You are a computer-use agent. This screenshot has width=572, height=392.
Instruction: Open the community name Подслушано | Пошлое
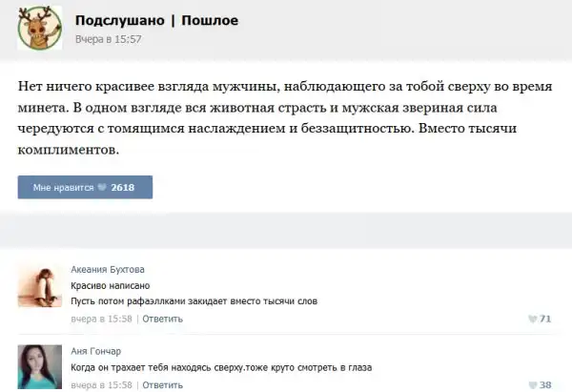156,20
